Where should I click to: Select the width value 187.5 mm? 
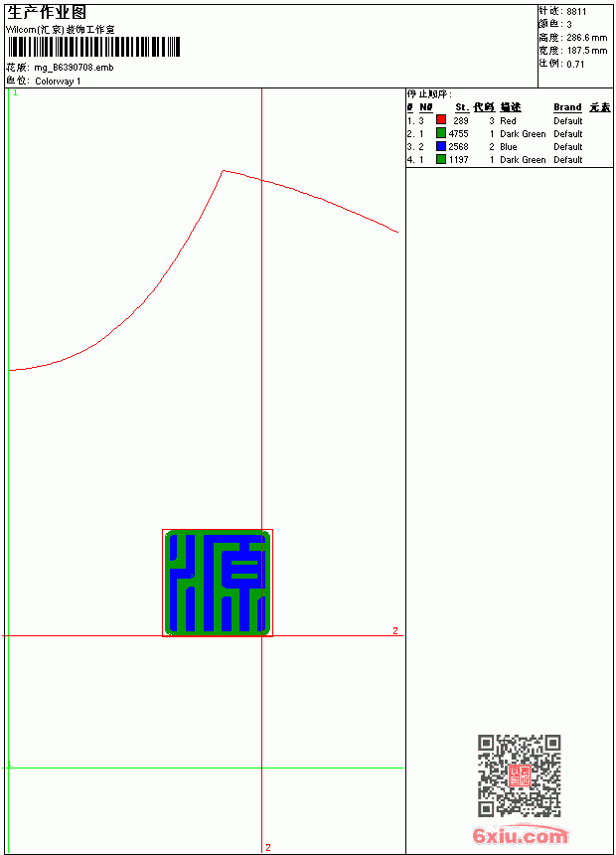click(586, 51)
